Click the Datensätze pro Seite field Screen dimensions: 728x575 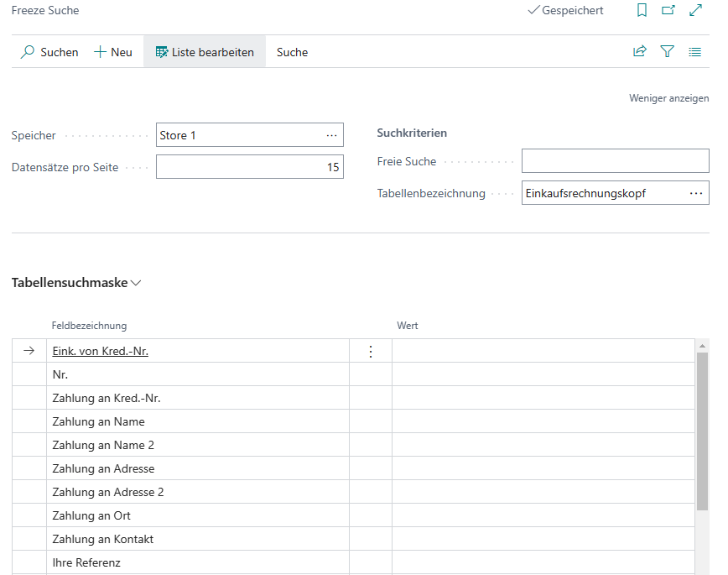(249, 167)
